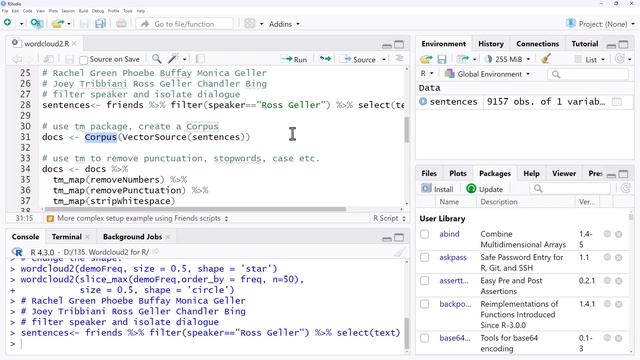This screenshot has height=360, width=640.
Task: Open the askpass package link
Action: coord(452,258)
